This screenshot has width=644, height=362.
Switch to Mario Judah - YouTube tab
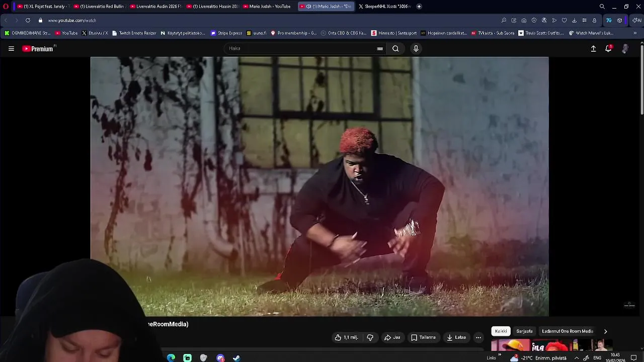pyautogui.click(x=268, y=7)
